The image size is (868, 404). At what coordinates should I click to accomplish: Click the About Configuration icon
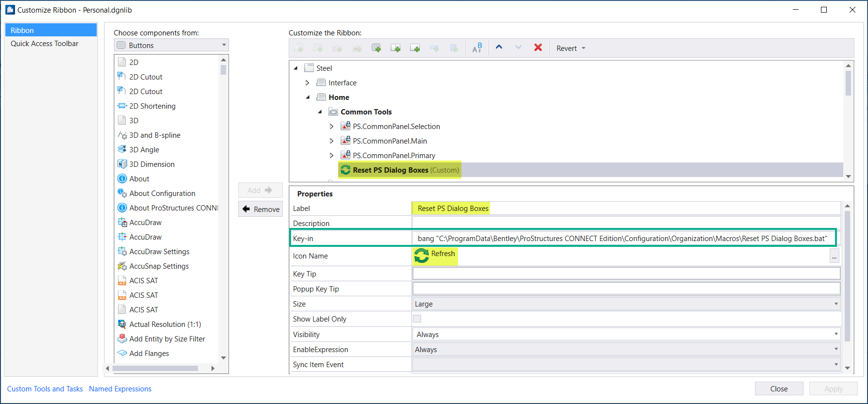[x=122, y=193]
